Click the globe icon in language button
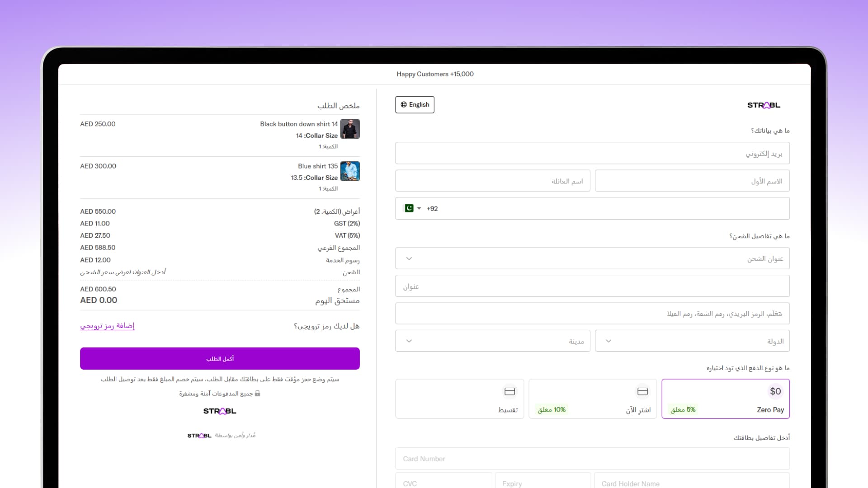 (404, 105)
